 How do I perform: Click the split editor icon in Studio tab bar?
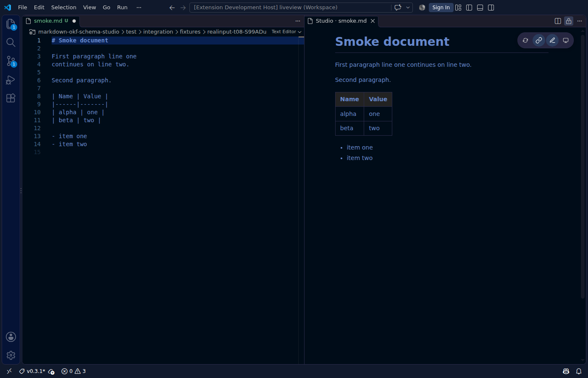pos(558,21)
